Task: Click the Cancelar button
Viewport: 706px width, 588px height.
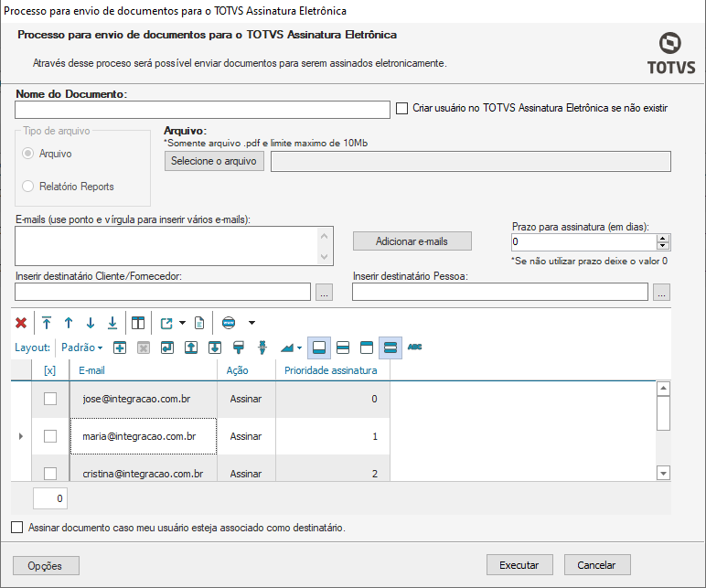Action: point(597,565)
